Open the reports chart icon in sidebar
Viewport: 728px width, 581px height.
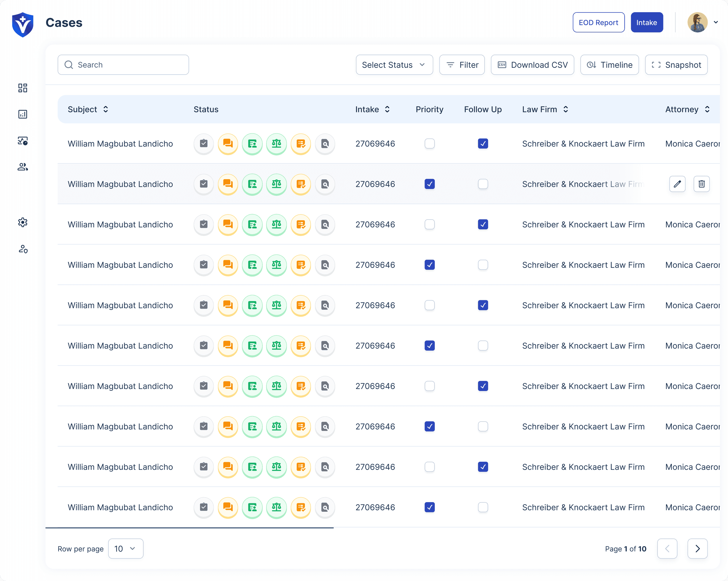tap(23, 114)
